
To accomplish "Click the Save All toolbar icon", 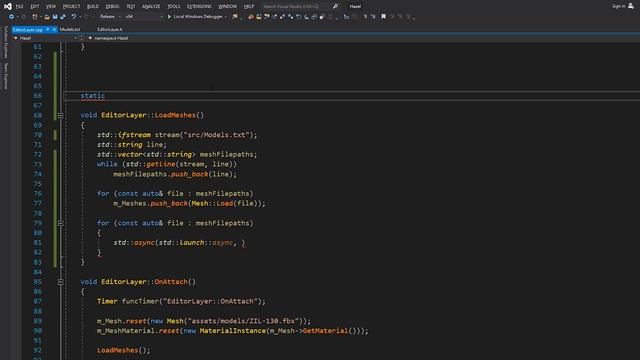I will (x=63, y=17).
